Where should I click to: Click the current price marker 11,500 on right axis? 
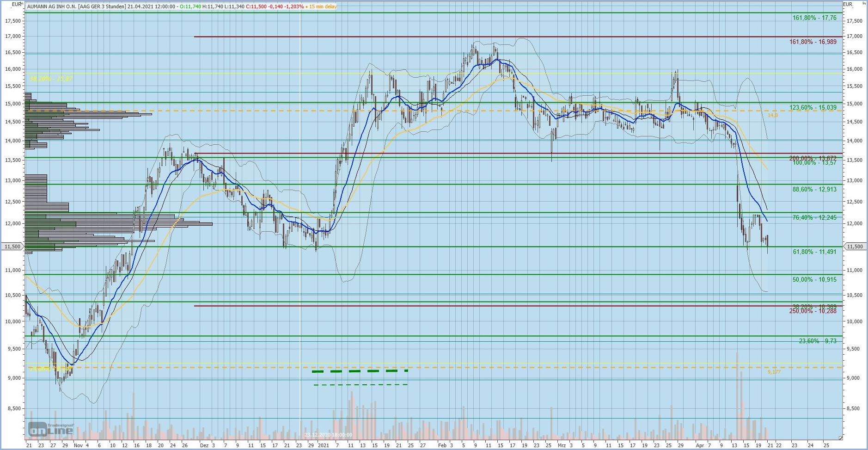coord(855,247)
